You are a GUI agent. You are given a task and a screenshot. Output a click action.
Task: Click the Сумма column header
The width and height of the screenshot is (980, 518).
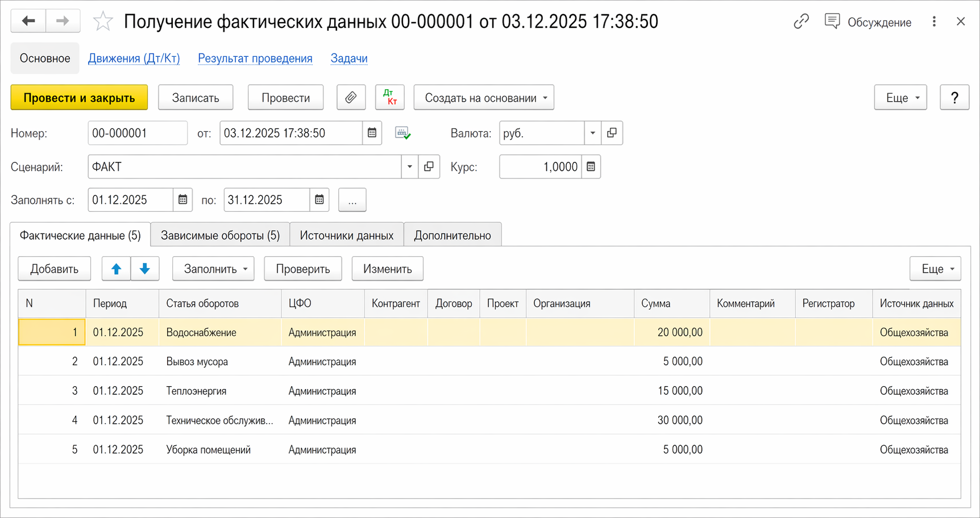(x=672, y=303)
